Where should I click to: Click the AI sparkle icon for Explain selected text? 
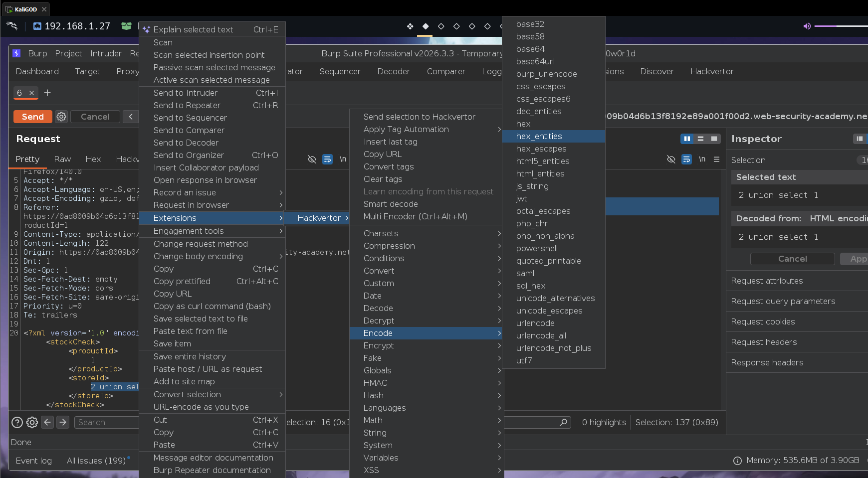click(146, 29)
